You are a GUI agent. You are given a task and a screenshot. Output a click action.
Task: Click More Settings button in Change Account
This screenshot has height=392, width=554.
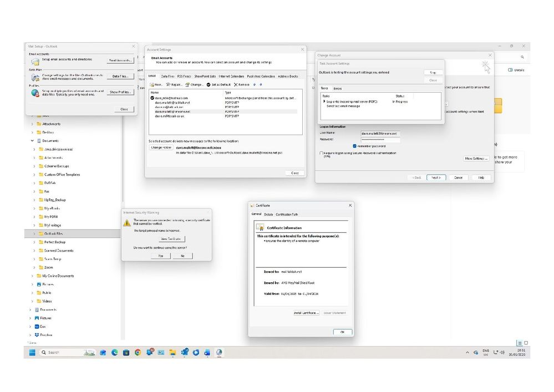click(476, 159)
